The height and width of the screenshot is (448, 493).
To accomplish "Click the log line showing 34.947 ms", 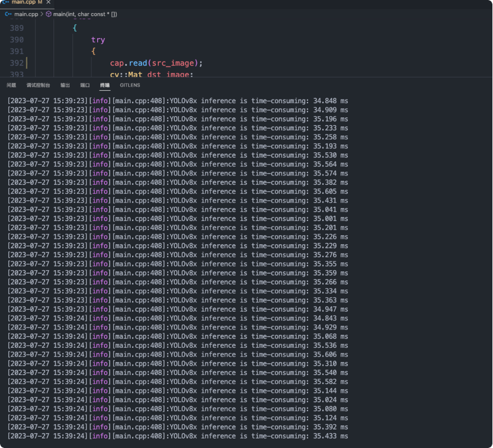I will tap(178, 309).
